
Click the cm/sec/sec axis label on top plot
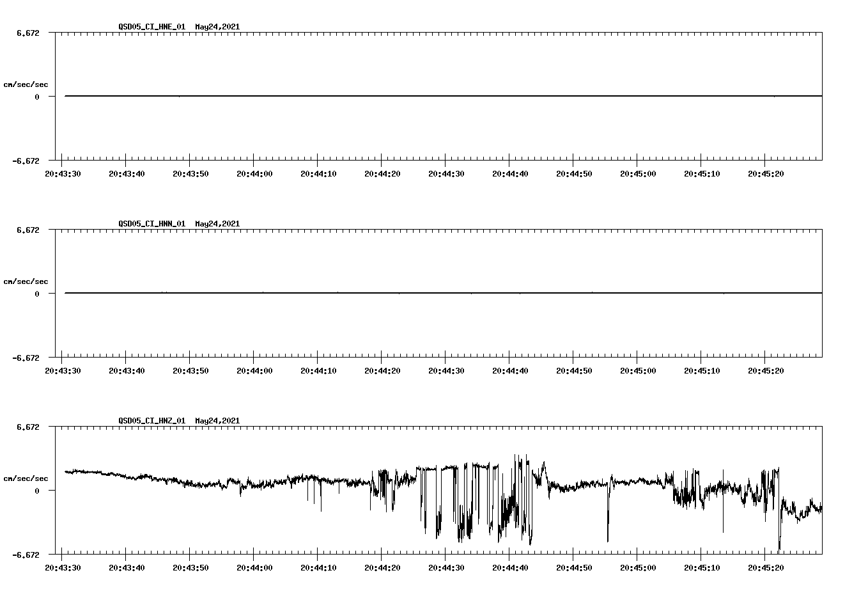click(x=24, y=84)
